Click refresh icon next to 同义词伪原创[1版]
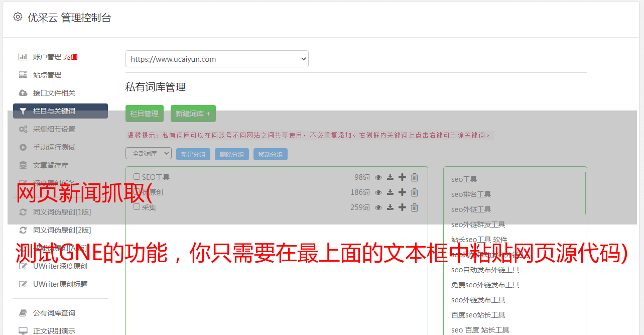 tap(23, 212)
